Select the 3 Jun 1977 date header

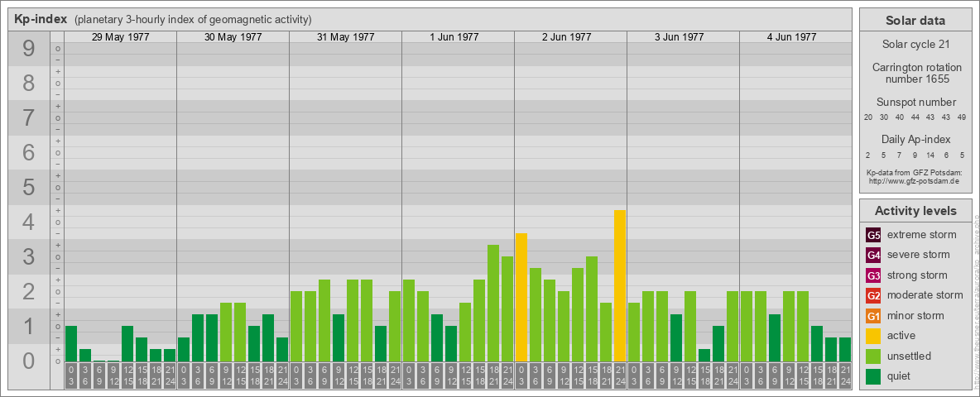(x=680, y=37)
